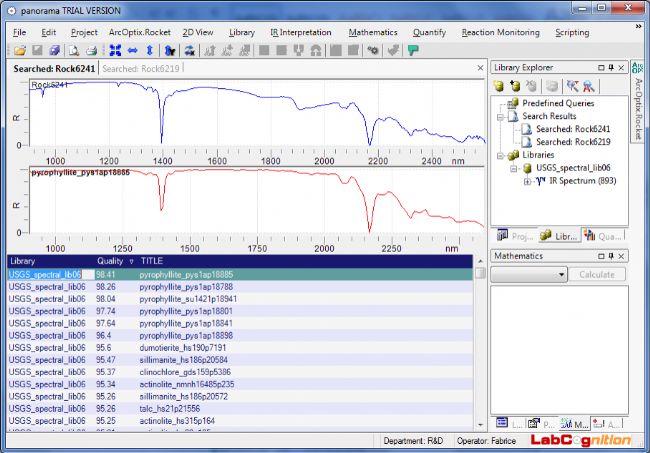
Task: Click the green flag icon in toolbar
Action: point(413,50)
